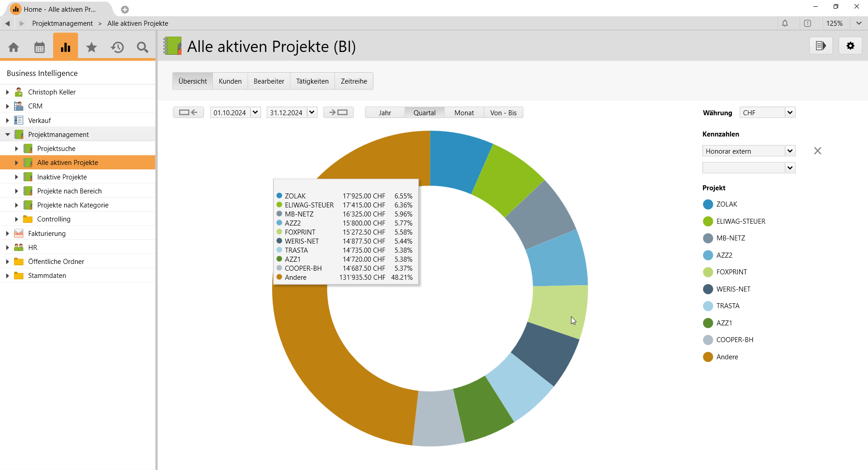
Task: Switch period to Jahr
Action: (x=385, y=113)
